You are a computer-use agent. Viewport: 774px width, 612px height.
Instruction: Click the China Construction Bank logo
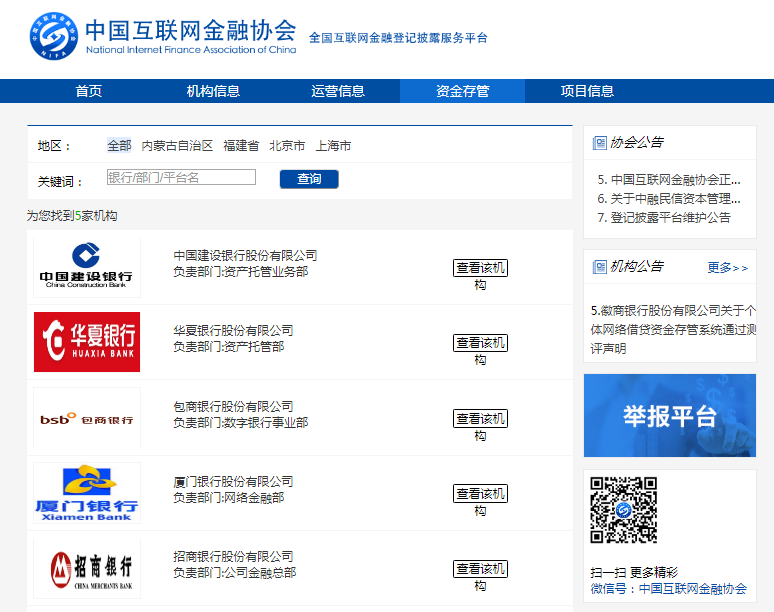[x=87, y=267]
